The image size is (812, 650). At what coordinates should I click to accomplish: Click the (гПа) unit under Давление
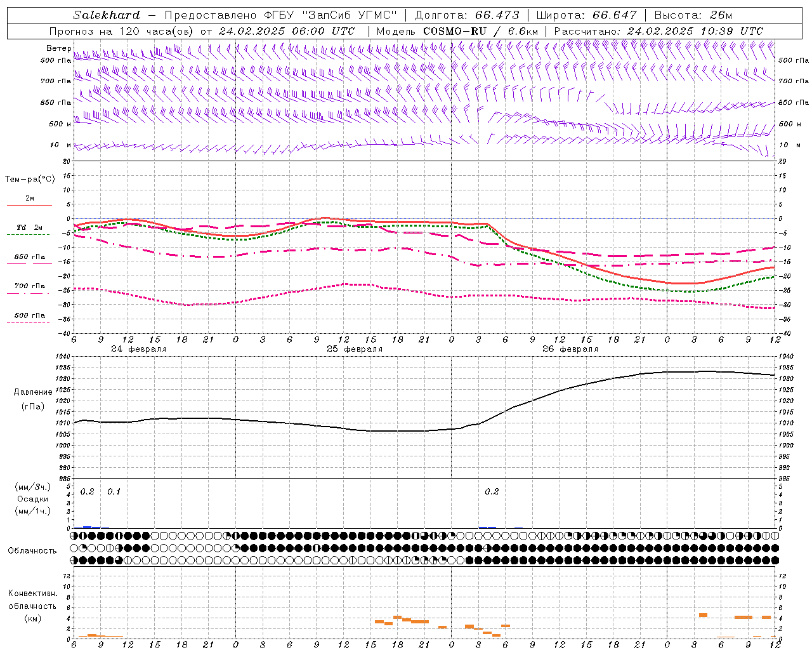33,406
